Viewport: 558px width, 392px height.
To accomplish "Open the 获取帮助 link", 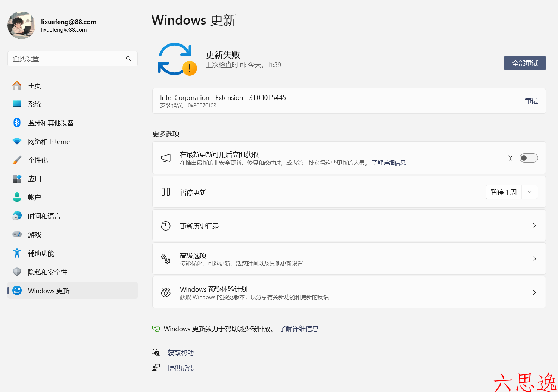I will click(181, 353).
